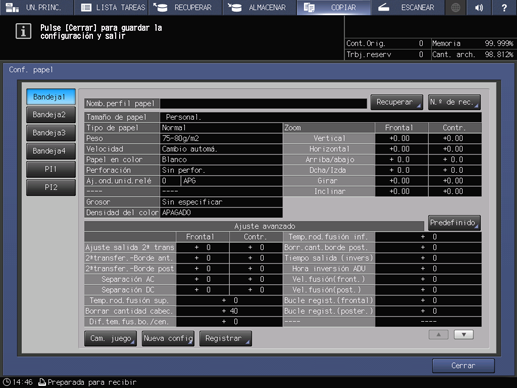The width and height of the screenshot is (517, 388).
Task: Click the Tamaño de papel Personal. value
Action: [x=321, y=117]
